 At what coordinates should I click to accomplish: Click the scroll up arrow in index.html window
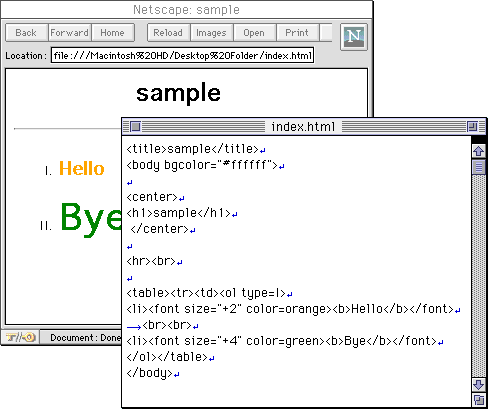[x=479, y=151]
